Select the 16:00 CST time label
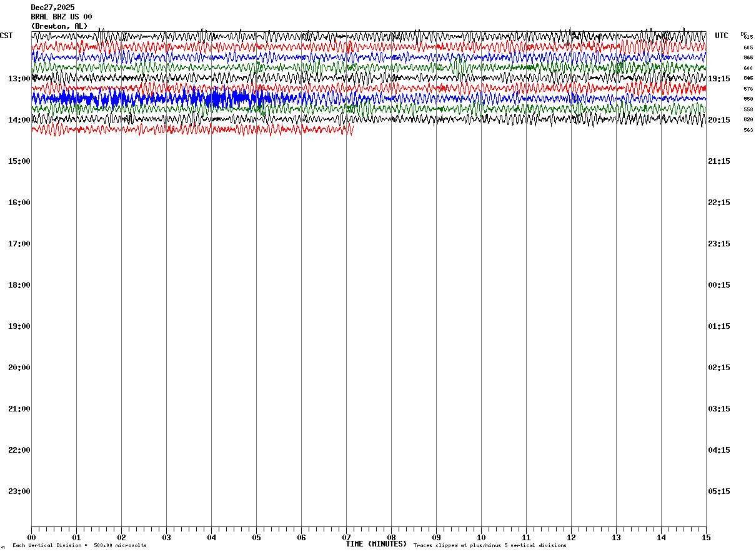 (19, 203)
